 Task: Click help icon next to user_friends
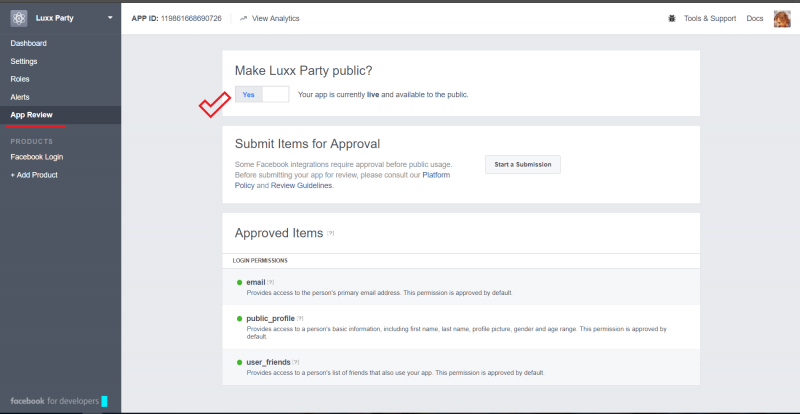[296, 362]
